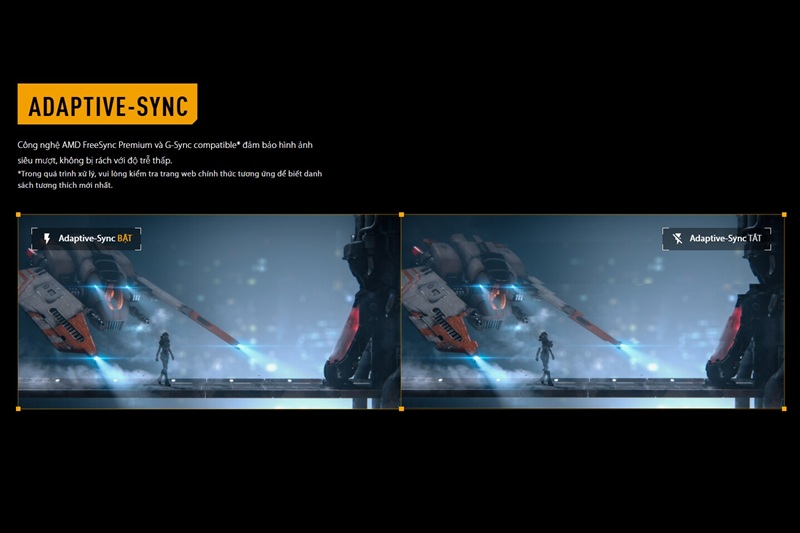Click the footnote line 'sách tương thích mới nhất.'

(65, 185)
